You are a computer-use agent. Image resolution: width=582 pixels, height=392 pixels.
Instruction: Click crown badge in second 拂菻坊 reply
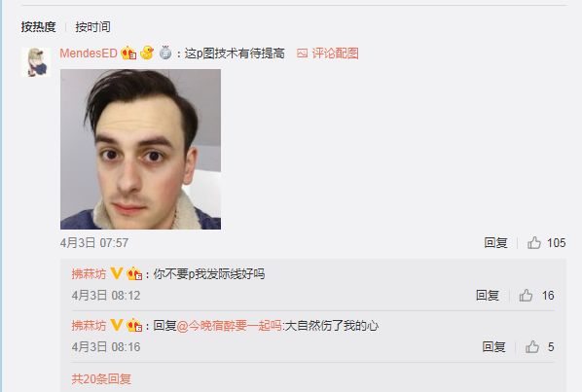point(134,325)
